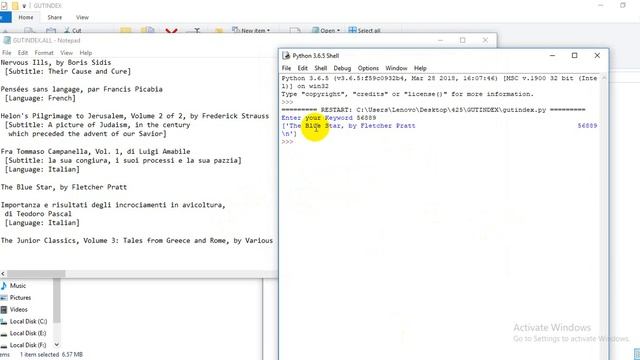The height and width of the screenshot is (360, 640).
Task: Open the File menu in Python Shell
Action: [x=286, y=68]
